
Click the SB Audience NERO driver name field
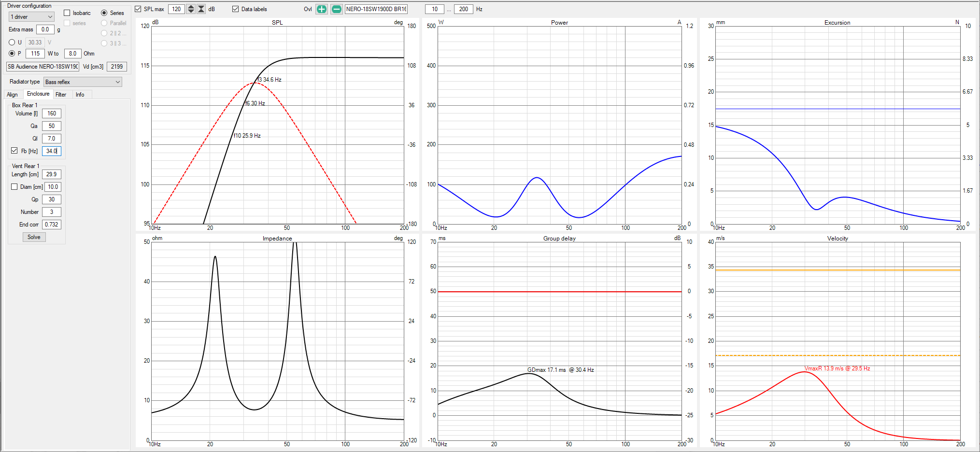[43, 67]
